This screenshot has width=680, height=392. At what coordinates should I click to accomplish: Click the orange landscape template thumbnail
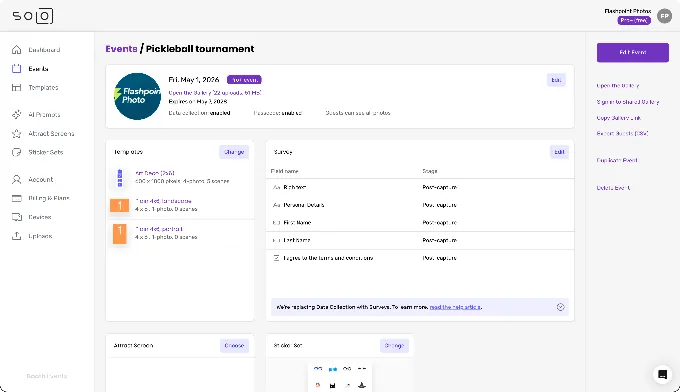click(120, 205)
